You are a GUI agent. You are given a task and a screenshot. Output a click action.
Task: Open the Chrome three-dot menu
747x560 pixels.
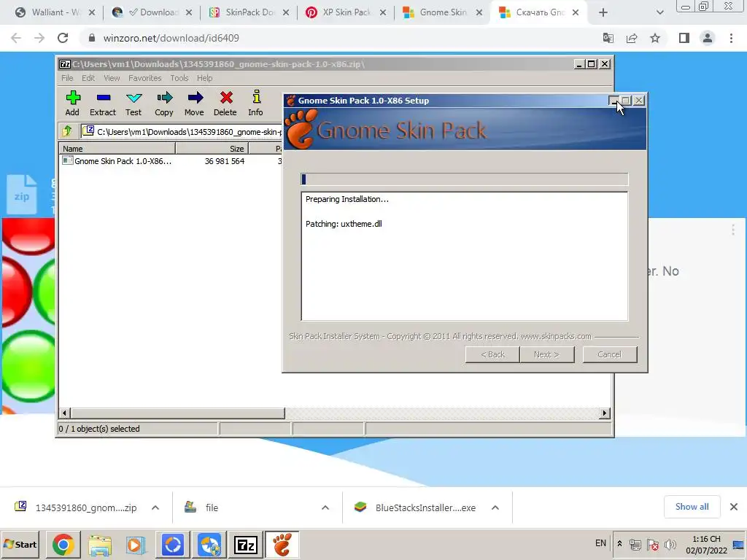(x=731, y=38)
